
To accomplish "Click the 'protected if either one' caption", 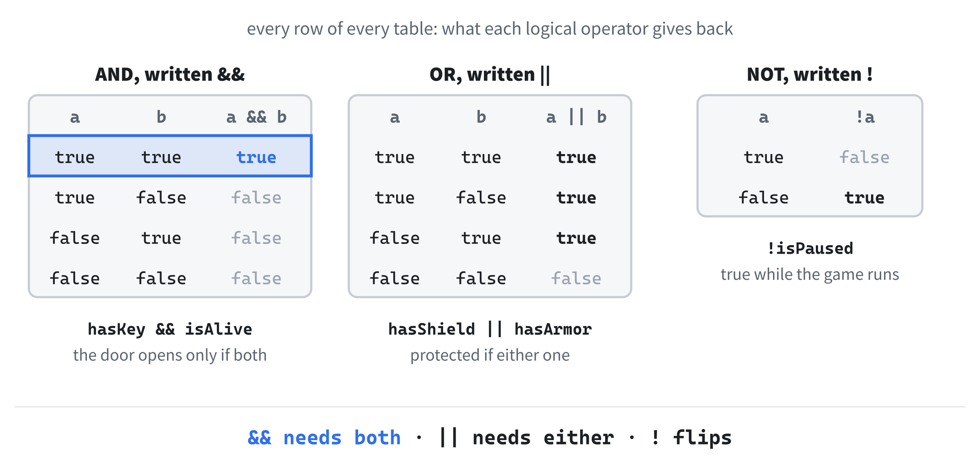I will pyautogui.click(x=490, y=355).
